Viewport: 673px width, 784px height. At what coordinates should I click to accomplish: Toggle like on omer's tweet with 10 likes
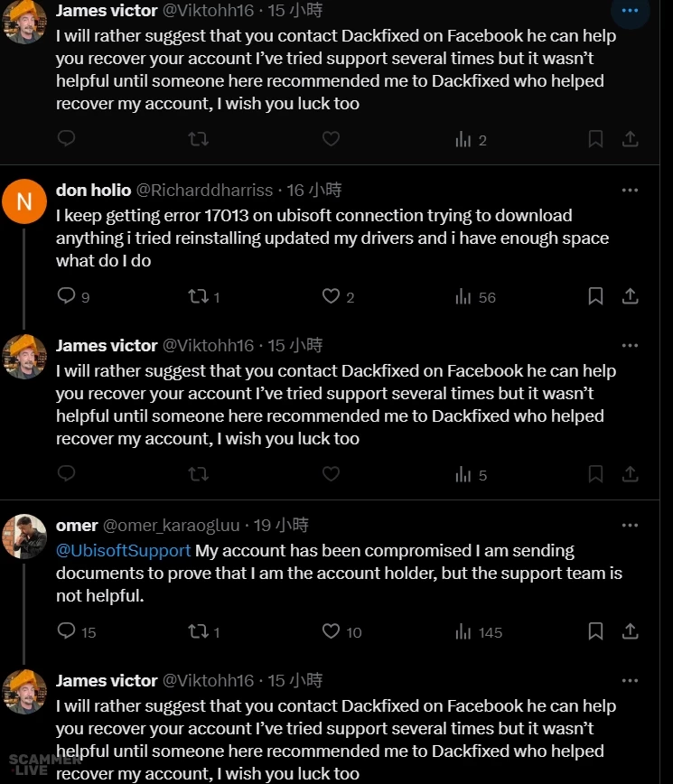tap(332, 631)
